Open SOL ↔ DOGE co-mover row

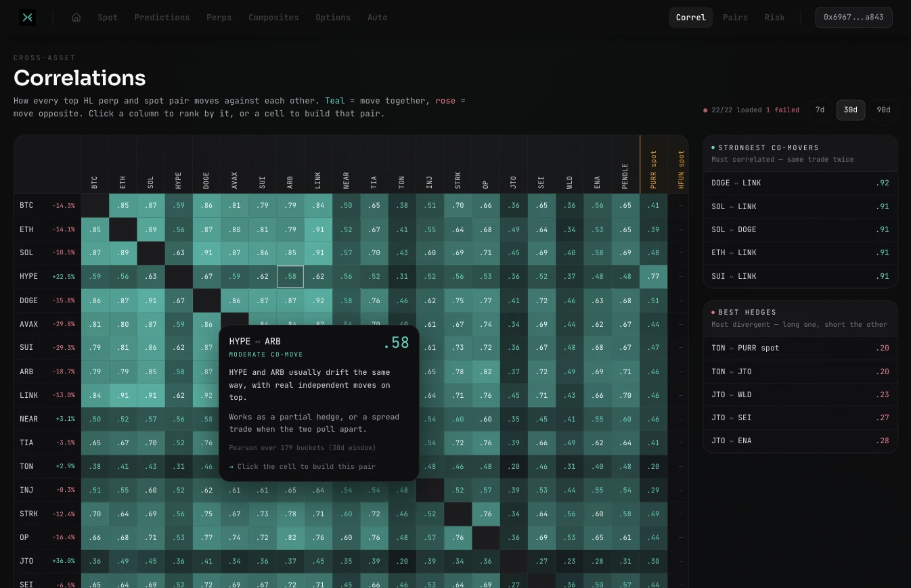[x=800, y=229]
